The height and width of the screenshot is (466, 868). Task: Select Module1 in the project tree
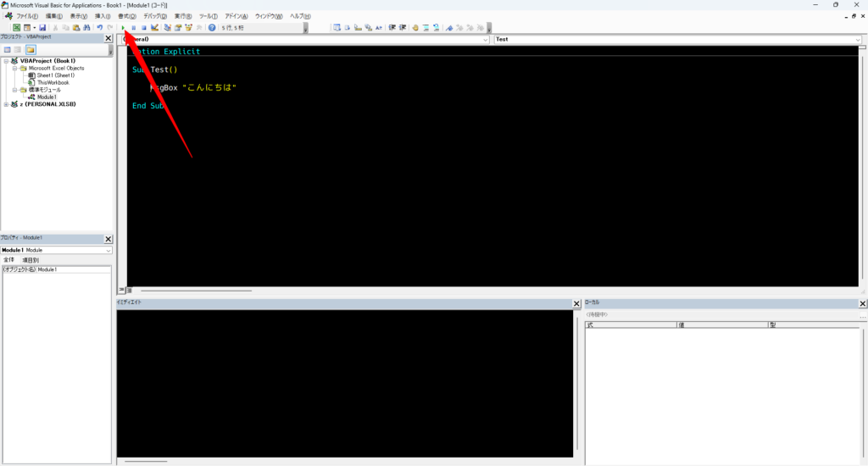click(x=47, y=97)
